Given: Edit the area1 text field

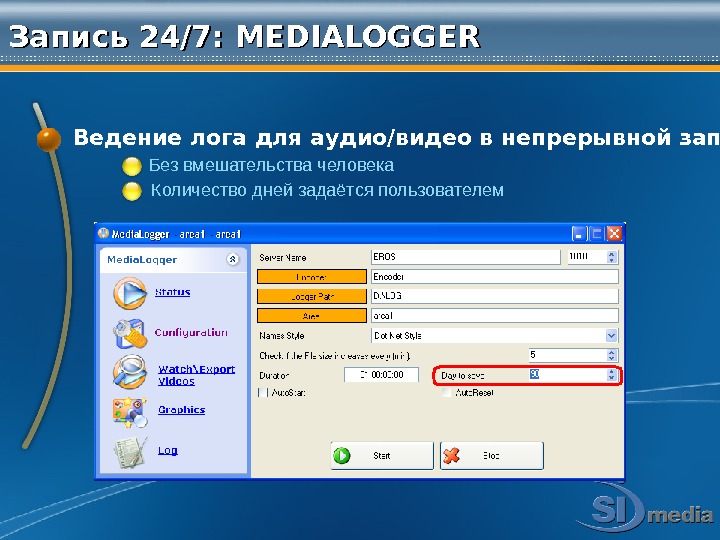Looking at the screenshot, I should 495,315.
